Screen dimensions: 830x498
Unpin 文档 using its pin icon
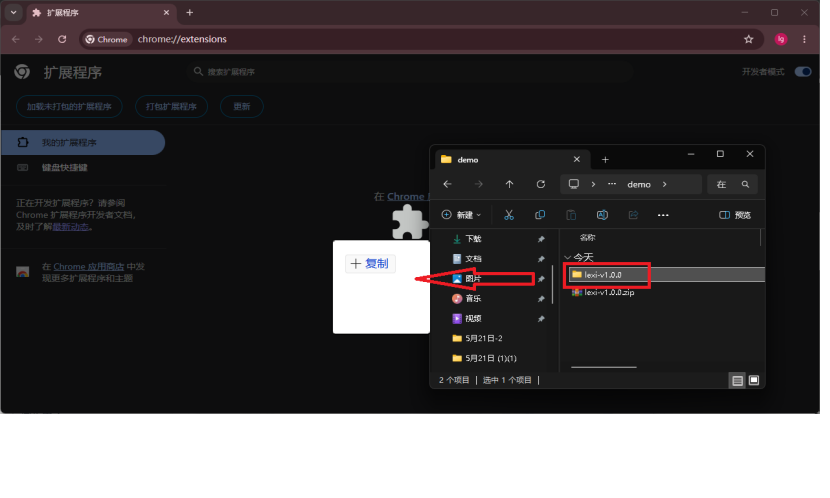(541, 259)
